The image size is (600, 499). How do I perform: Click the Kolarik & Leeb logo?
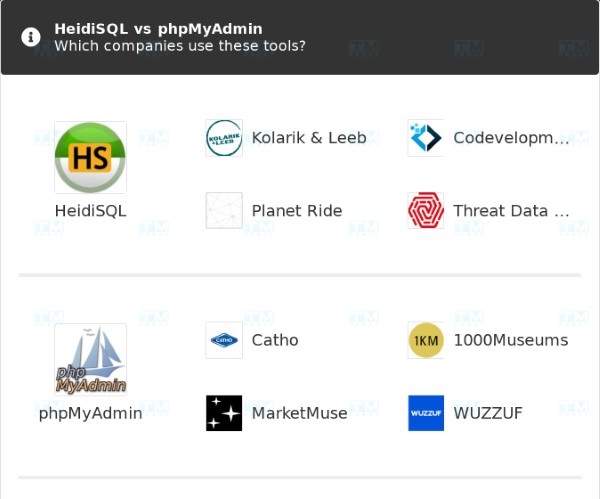pyautogui.click(x=224, y=138)
